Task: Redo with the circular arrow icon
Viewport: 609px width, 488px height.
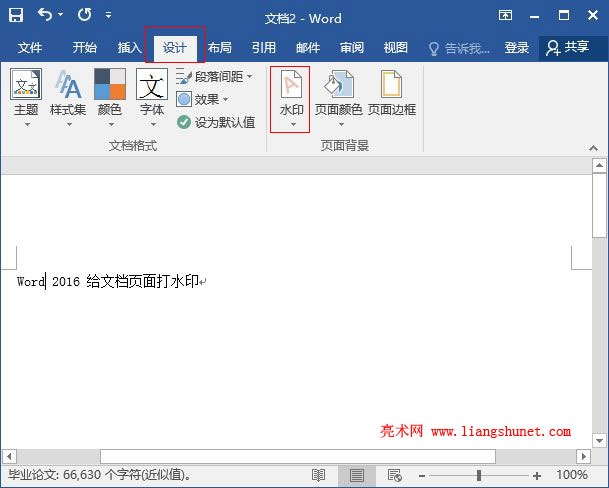Action: (x=84, y=15)
